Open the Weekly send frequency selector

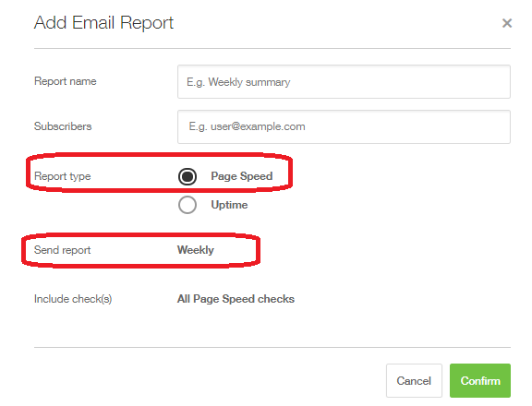[196, 250]
